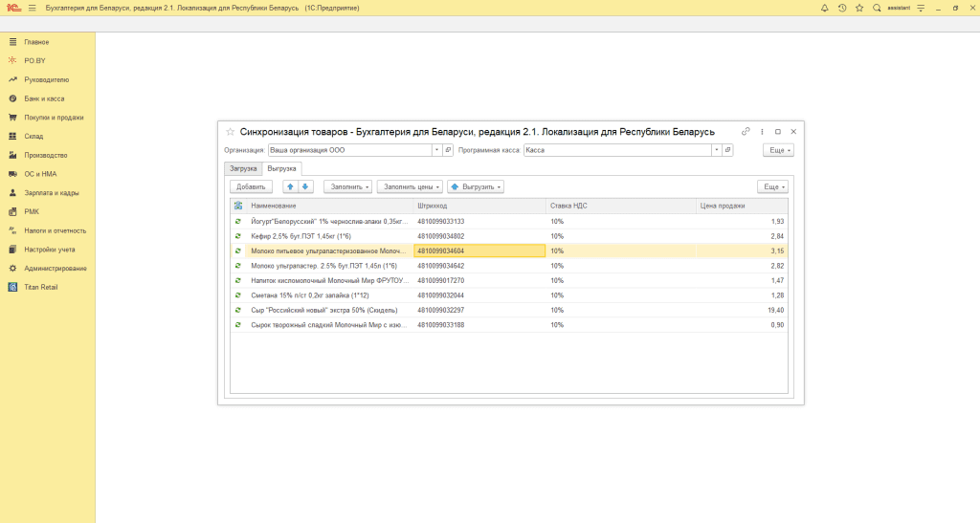This screenshot has height=523, width=980.
Task: Click 10% VAT cell in Йогурт row
Action: [x=620, y=222]
